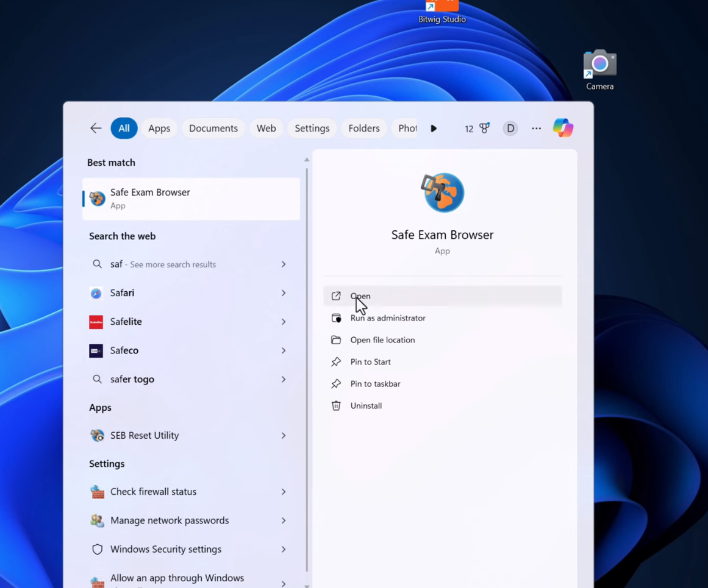Click the Windows Security shield icon

[x=97, y=549]
